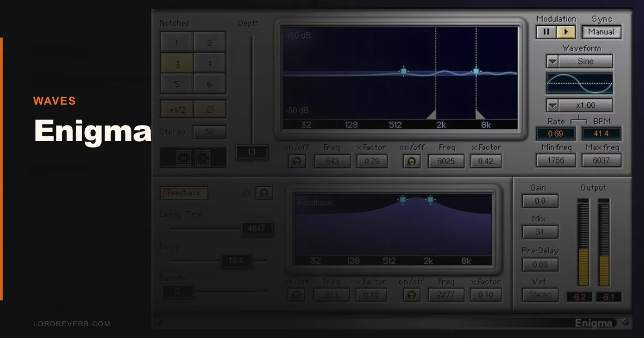Click the Delay slider handle showing 15.1
The width and height of the screenshot is (644, 338).
click(236, 261)
